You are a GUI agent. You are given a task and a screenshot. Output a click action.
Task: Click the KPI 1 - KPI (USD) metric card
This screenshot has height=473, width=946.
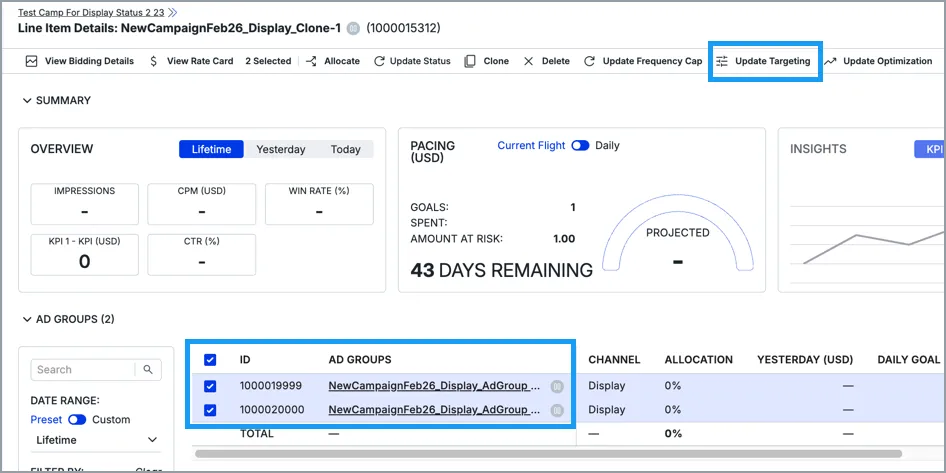click(84, 255)
